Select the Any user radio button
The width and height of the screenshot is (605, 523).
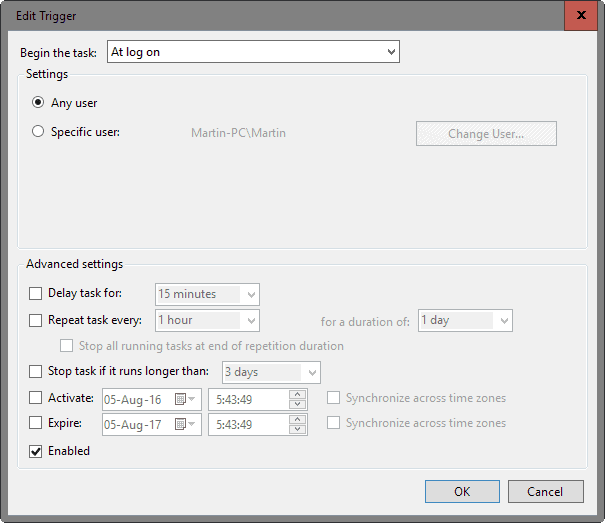[39, 102]
